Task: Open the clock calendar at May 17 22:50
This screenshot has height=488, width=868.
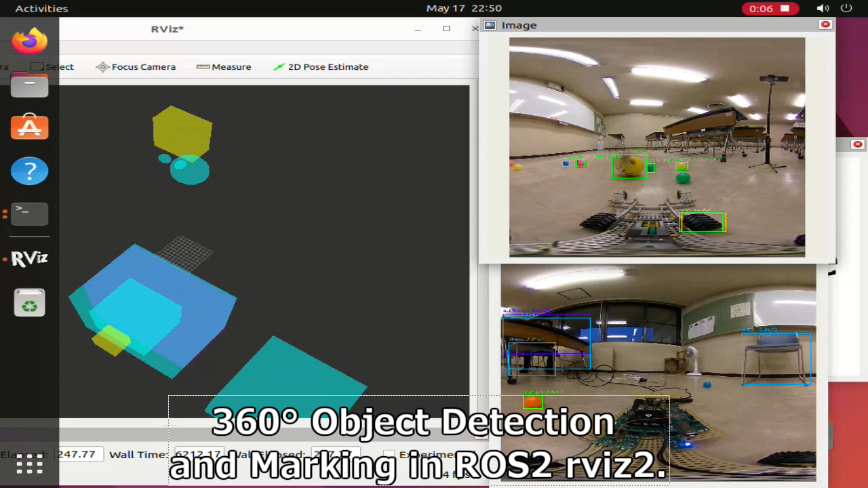Action: click(464, 9)
